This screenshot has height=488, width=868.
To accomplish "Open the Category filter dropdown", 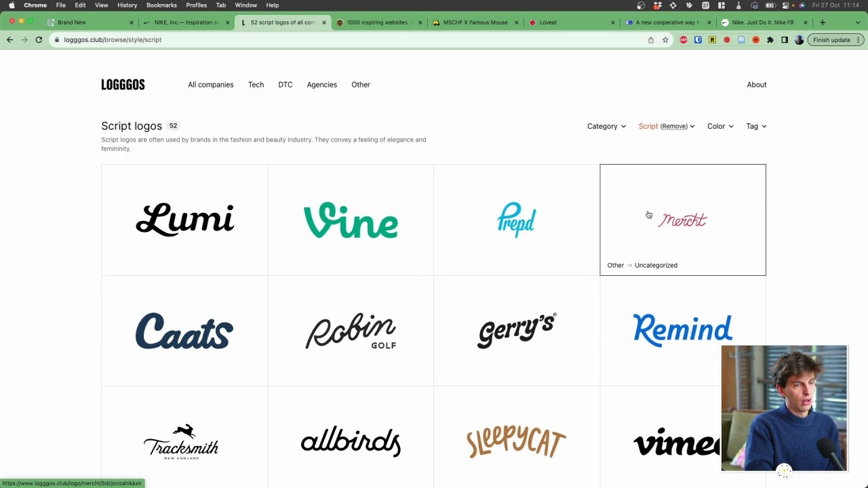I will 606,126.
